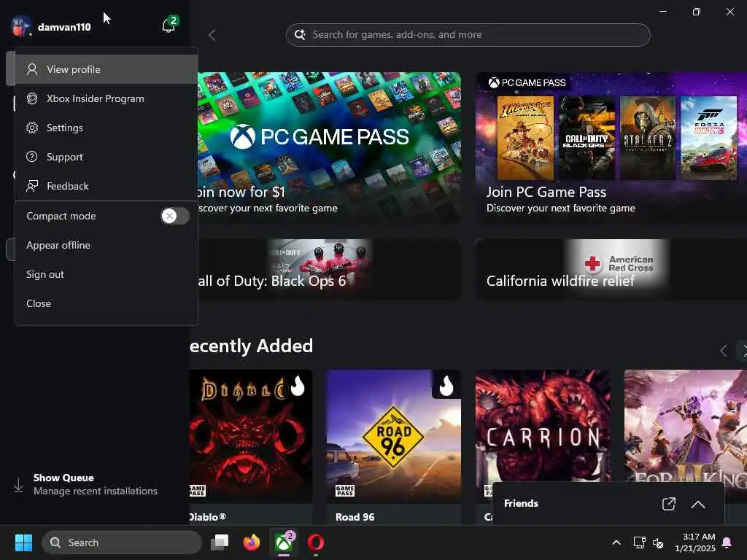The height and width of the screenshot is (560, 747).
Task: Click the damvan110 profile avatar
Action: (x=20, y=26)
